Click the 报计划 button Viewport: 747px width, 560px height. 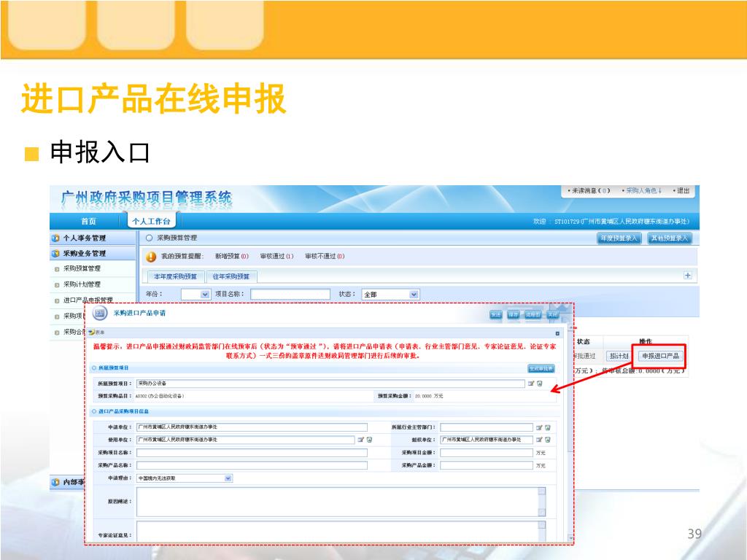[x=619, y=356]
